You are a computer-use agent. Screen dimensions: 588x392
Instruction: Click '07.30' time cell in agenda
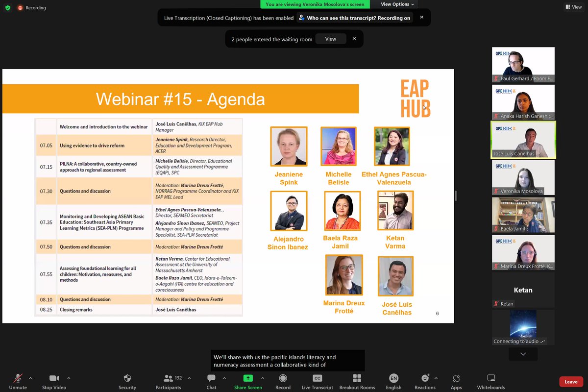coord(46,191)
